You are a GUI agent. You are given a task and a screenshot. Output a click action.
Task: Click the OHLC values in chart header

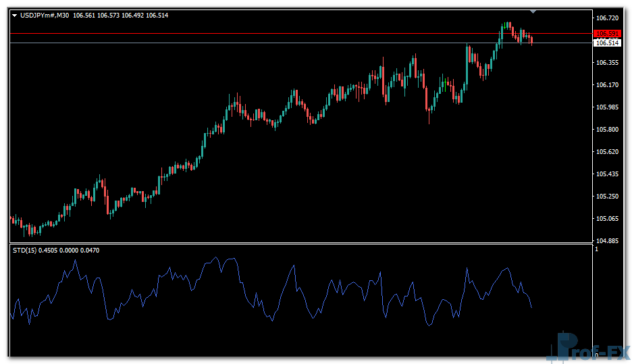point(120,15)
